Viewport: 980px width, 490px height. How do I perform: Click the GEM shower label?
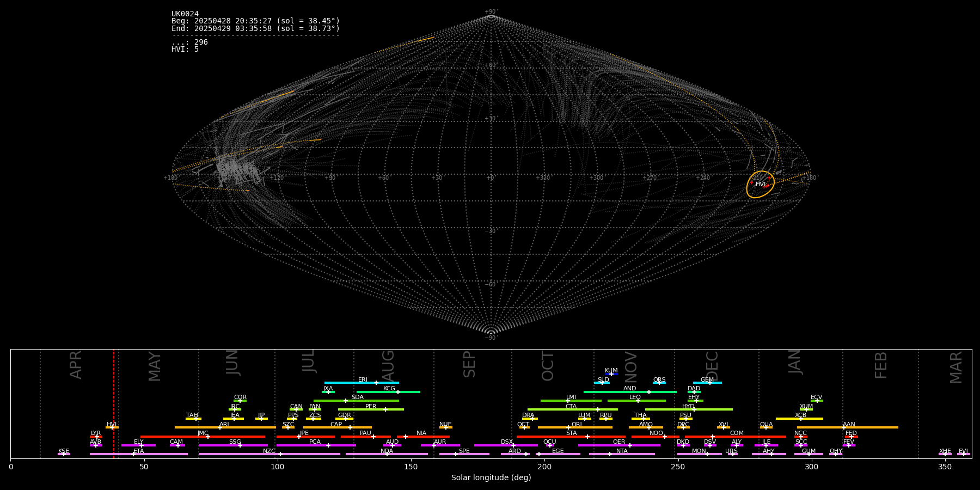coord(707,380)
